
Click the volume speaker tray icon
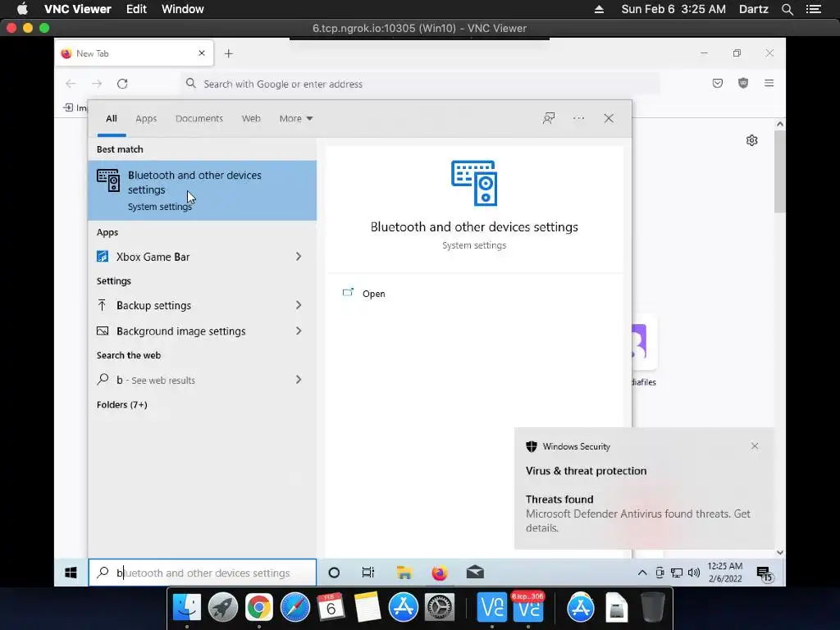(x=694, y=573)
